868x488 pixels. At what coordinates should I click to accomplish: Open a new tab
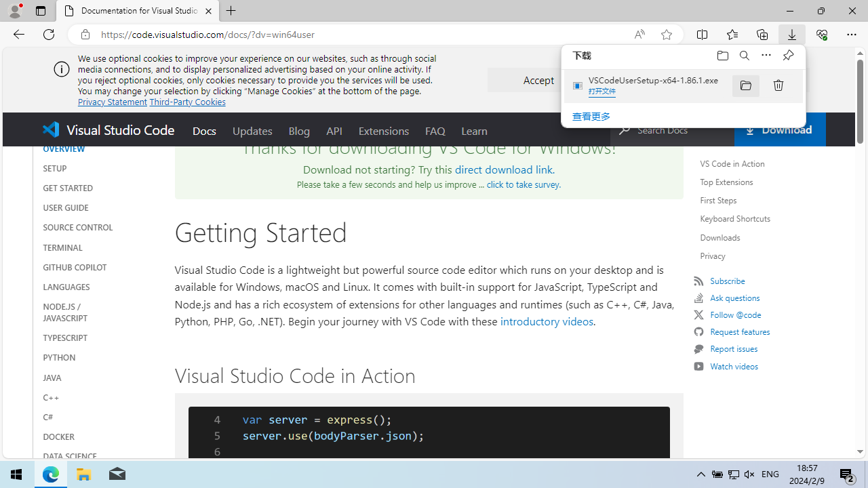click(x=231, y=11)
